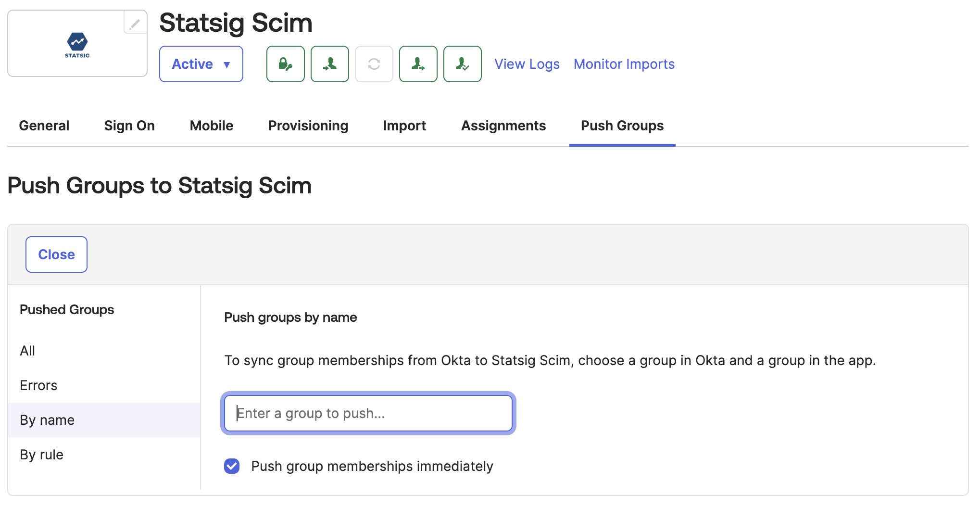980x507 pixels.
Task: Click the disabled sync refresh icon
Action: point(374,64)
